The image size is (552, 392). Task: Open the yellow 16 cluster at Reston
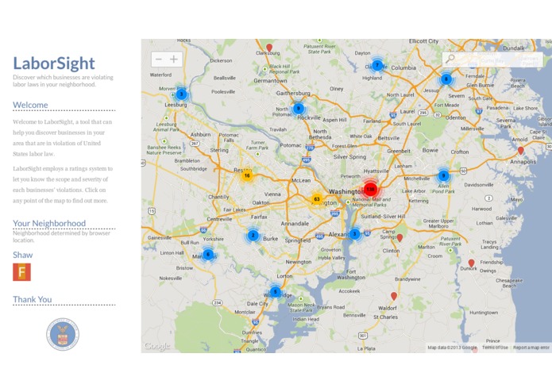(247, 175)
